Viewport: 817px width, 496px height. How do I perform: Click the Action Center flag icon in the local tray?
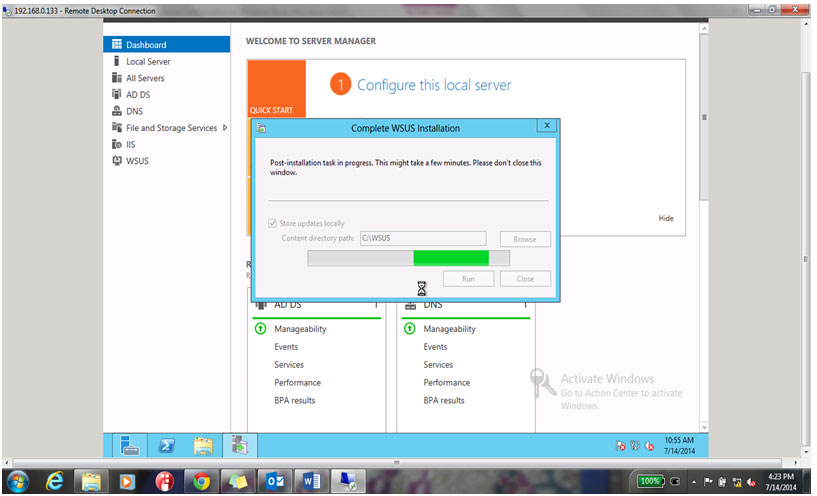coord(708,482)
